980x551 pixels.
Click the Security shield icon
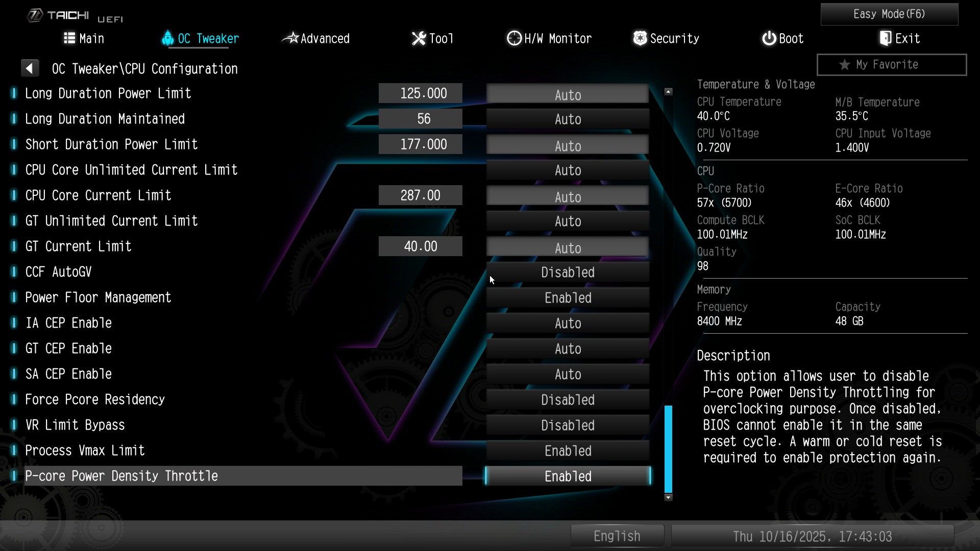pyautogui.click(x=640, y=38)
